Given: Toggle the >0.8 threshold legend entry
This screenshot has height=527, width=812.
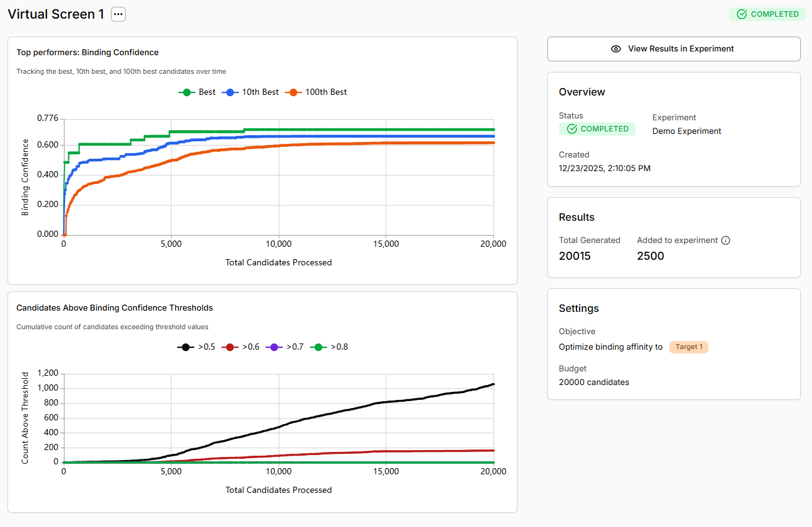Looking at the screenshot, I should tap(329, 347).
